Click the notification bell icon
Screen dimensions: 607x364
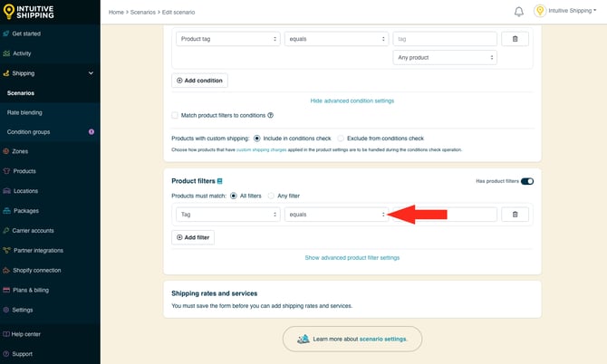click(x=519, y=12)
